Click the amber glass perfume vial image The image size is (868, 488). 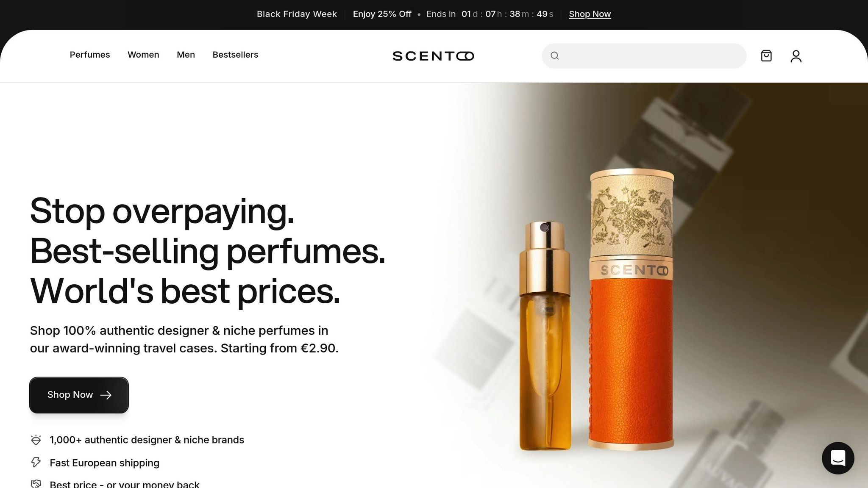(x=545, y=335)
